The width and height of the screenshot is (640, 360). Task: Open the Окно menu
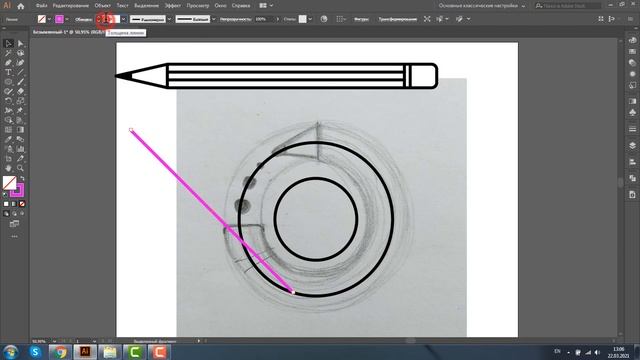coord(220,6)
